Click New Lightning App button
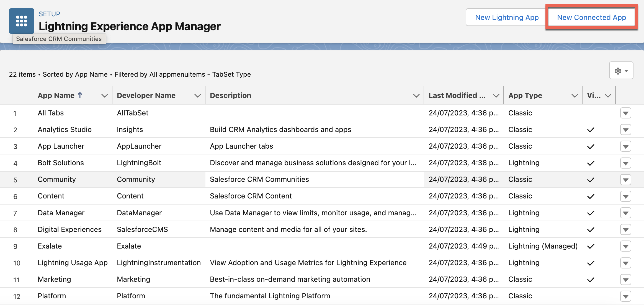The height and width of the screenshot is (305, 644). click(507, 17)
